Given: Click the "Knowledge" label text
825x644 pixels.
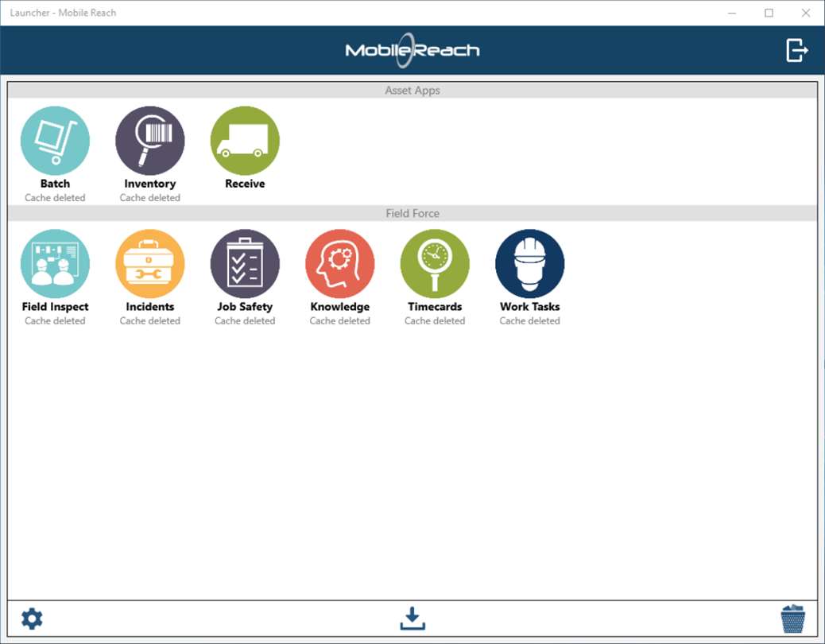Looking at the screenshot, I should (340, 307).
